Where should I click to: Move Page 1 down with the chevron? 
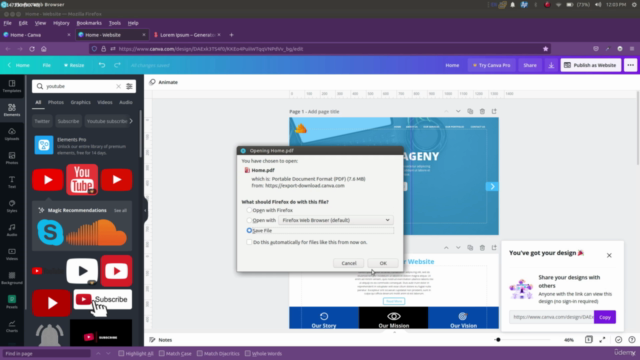click(x=458, y=111)
